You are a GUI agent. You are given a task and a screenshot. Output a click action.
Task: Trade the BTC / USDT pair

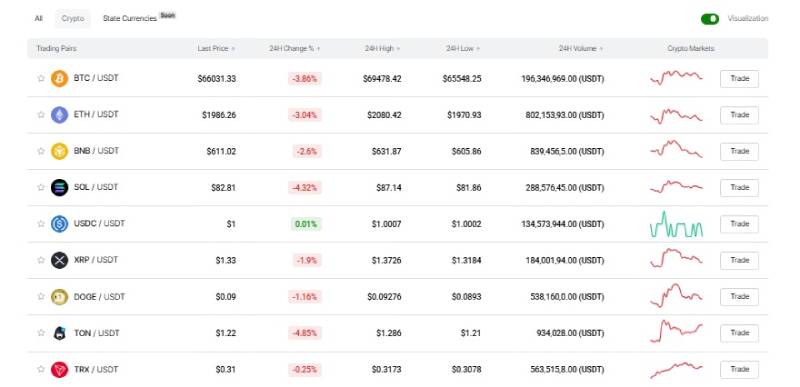click(x=739, y=79)
